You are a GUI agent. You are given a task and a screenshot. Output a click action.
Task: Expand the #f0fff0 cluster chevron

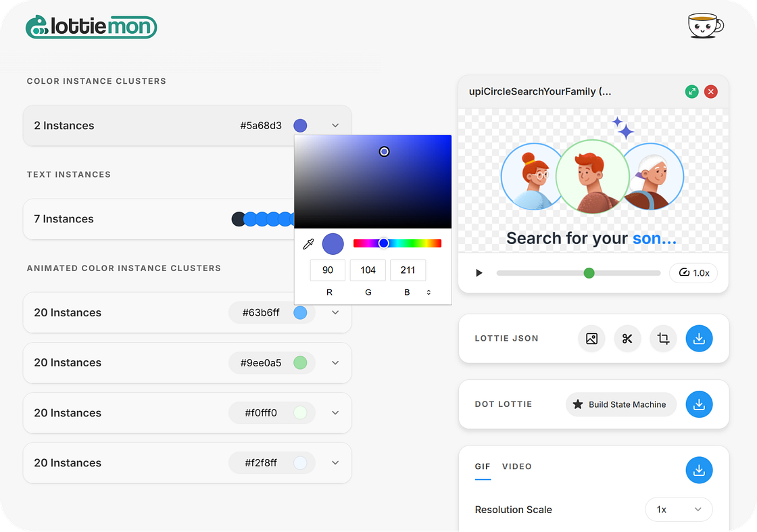(x=335, y=413)
